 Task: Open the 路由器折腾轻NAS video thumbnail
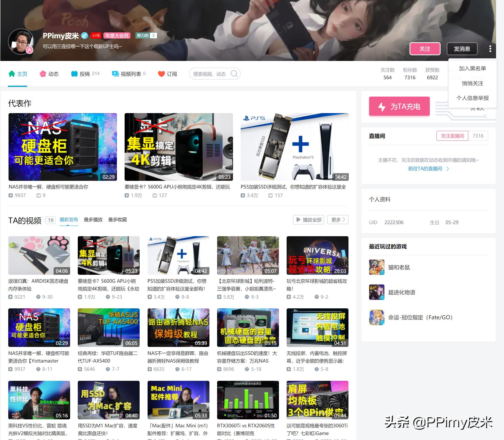pyautogui.click(x=179, y=328)
